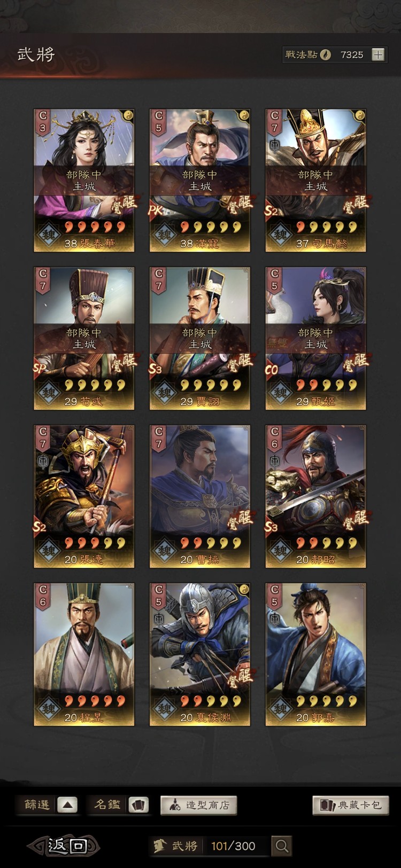Image resolution: width=401 pixels, height=868 pixels.
Task: Click the PK tag on 滿寵 card
Action: click(155, 210)
